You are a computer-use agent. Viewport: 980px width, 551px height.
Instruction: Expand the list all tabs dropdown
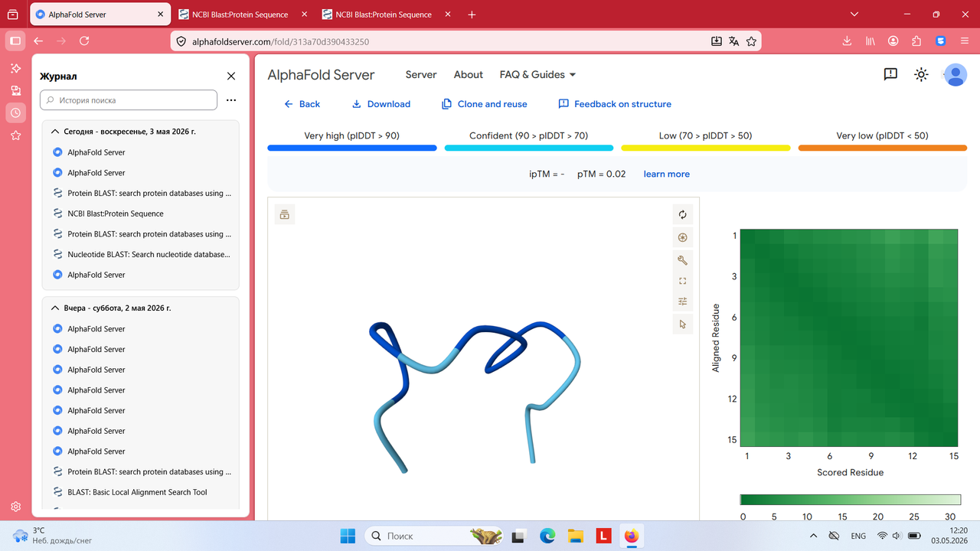coord(855,15)
